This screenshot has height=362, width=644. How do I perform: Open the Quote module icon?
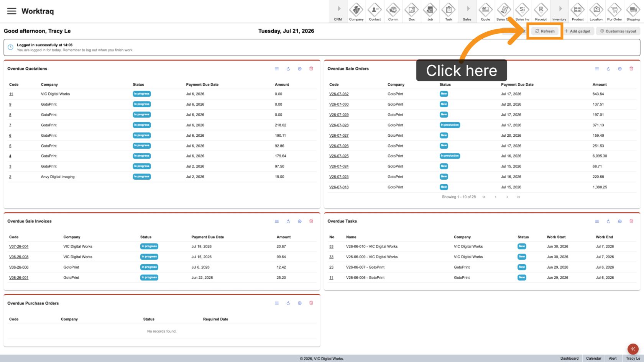click(485, 12)
